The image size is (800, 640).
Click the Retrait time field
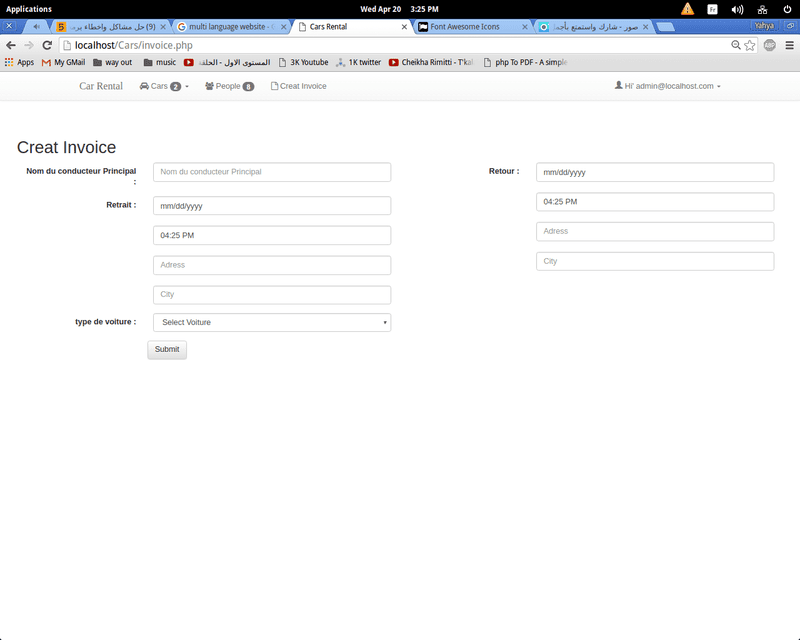point(272,235)
